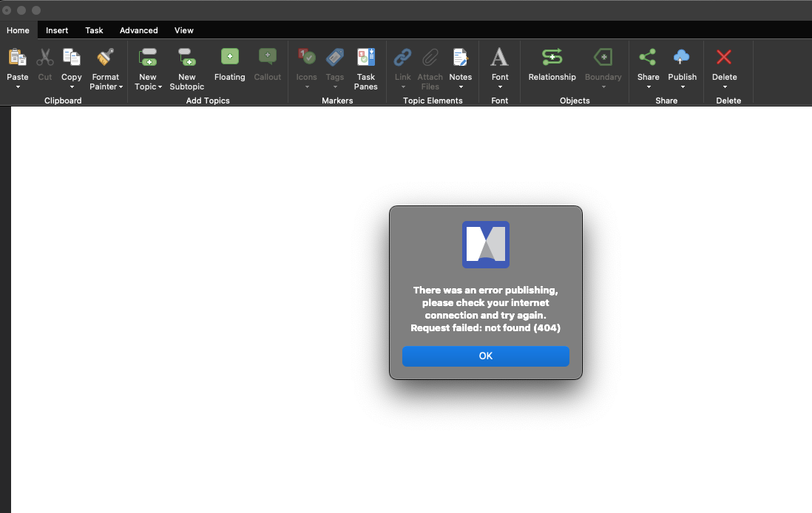This screenshot has width=812, height=513.
Task: Open the Delete dropdown arrow
Action: (x=725, y=87)
